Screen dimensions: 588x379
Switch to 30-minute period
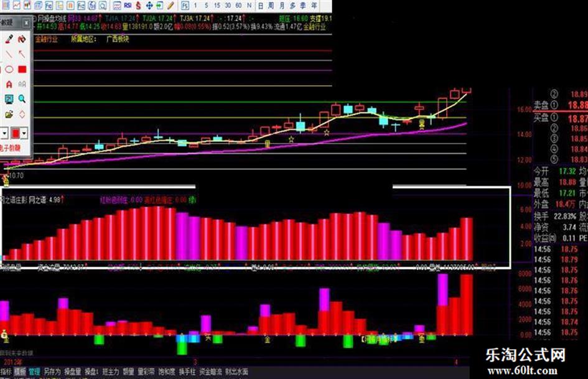(228, 5)
